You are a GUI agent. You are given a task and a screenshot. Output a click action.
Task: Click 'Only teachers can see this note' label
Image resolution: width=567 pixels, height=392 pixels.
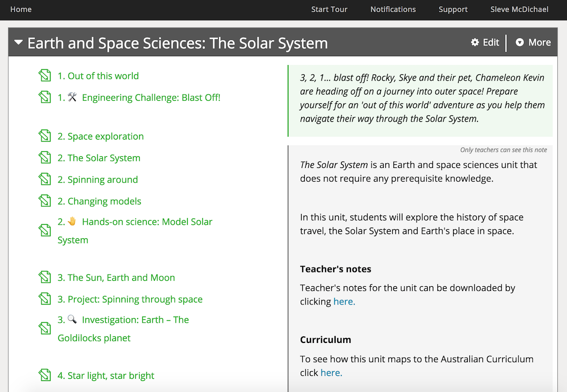(503, 150)
